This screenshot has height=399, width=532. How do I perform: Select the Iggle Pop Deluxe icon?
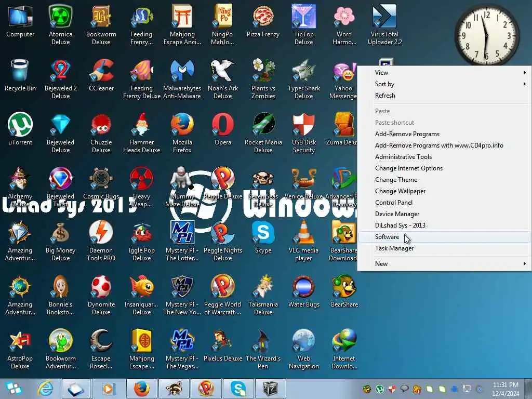(141, 241)
